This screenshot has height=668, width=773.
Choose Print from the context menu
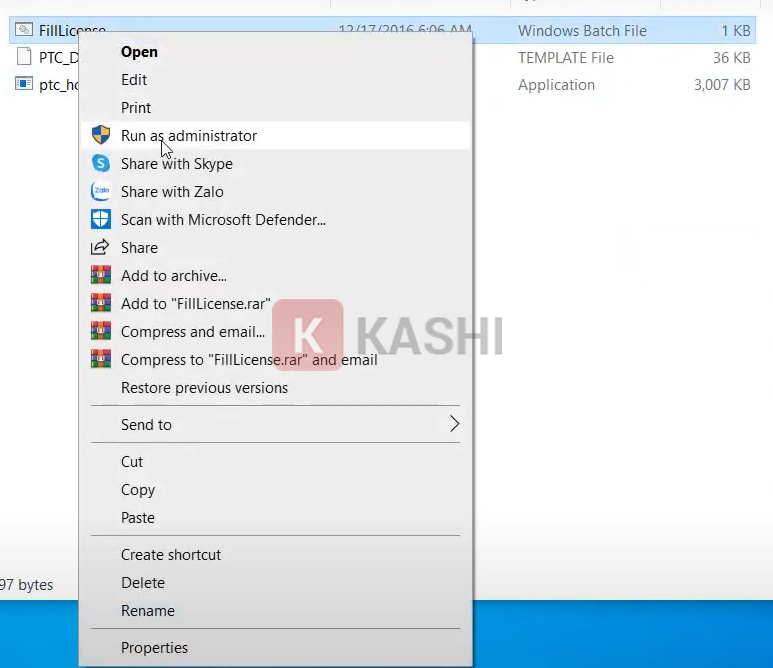coord(136,107)
